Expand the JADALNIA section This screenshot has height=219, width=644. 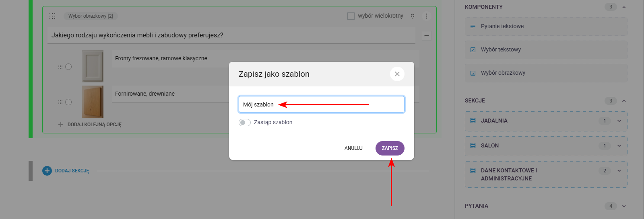pos(619,121)
